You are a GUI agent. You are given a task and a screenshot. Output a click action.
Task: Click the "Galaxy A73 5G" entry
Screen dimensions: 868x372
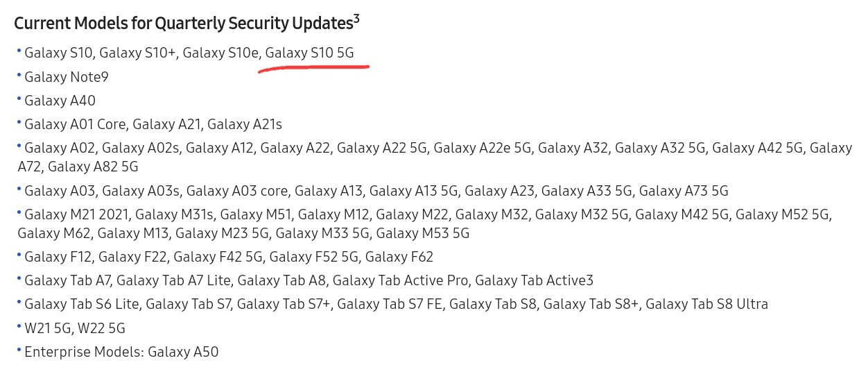pos(684,191)
